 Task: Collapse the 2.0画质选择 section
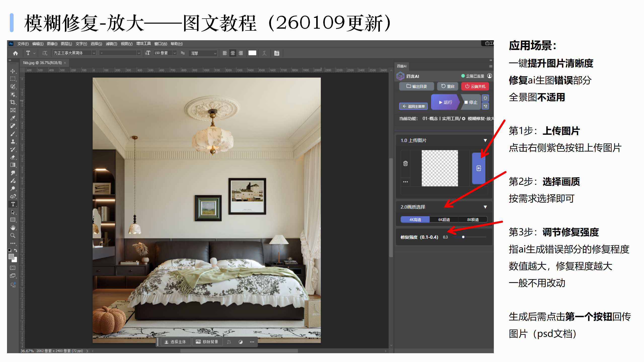[485, 207]
